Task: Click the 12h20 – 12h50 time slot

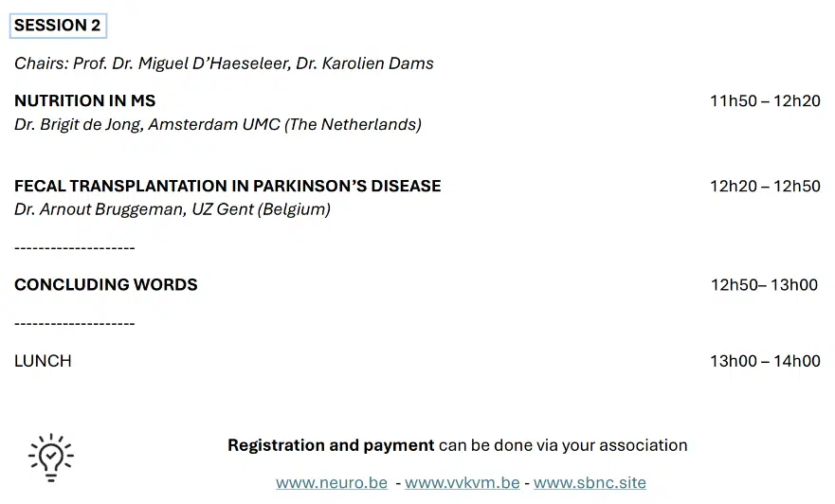Action: tap(765, 187)
